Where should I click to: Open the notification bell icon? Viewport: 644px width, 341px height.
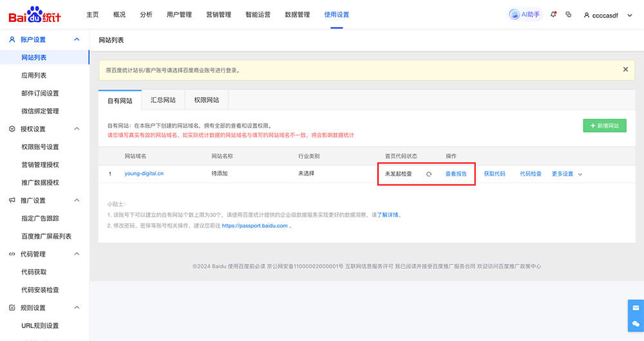coord(553,14)
